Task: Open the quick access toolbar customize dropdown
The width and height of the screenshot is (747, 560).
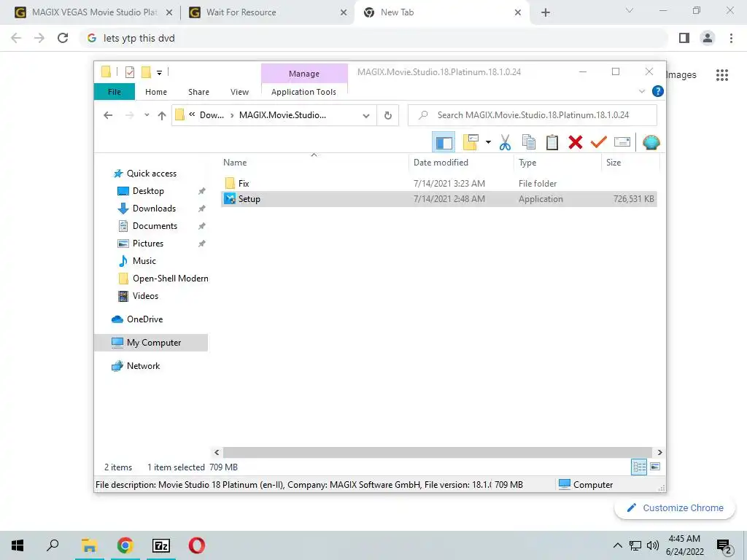Action: pos(159,72)
